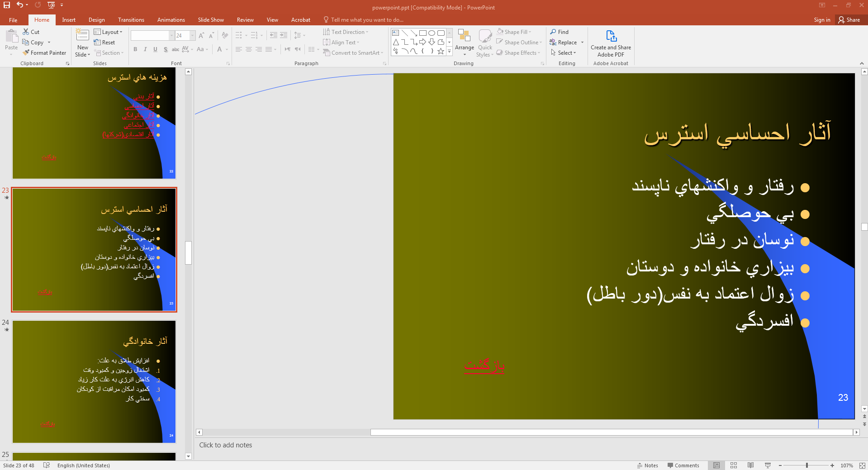Viewport: 868px width, 470px height.
Task: Toggle the Notes pane in the status bar
Action: tap(647, 465)
